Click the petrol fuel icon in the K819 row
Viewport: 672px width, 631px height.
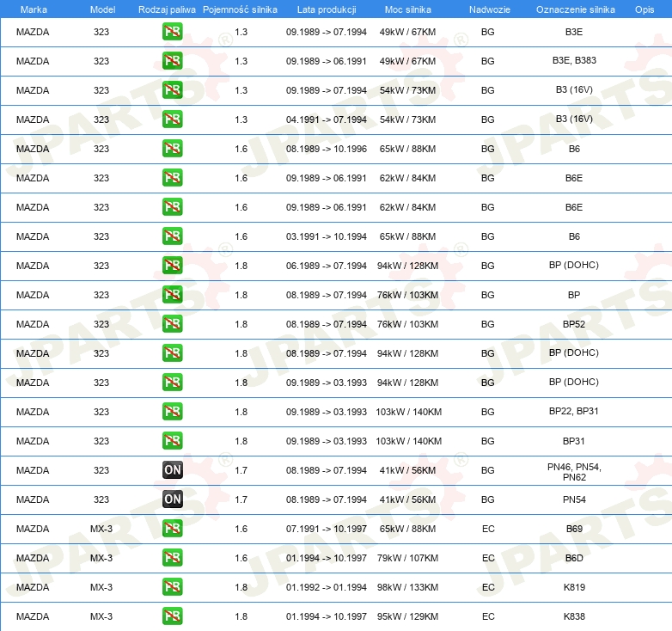coord(172,587)
